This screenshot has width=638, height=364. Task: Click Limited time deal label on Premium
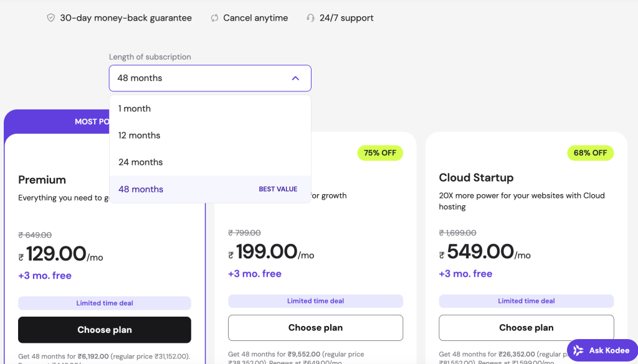(105, 303)
